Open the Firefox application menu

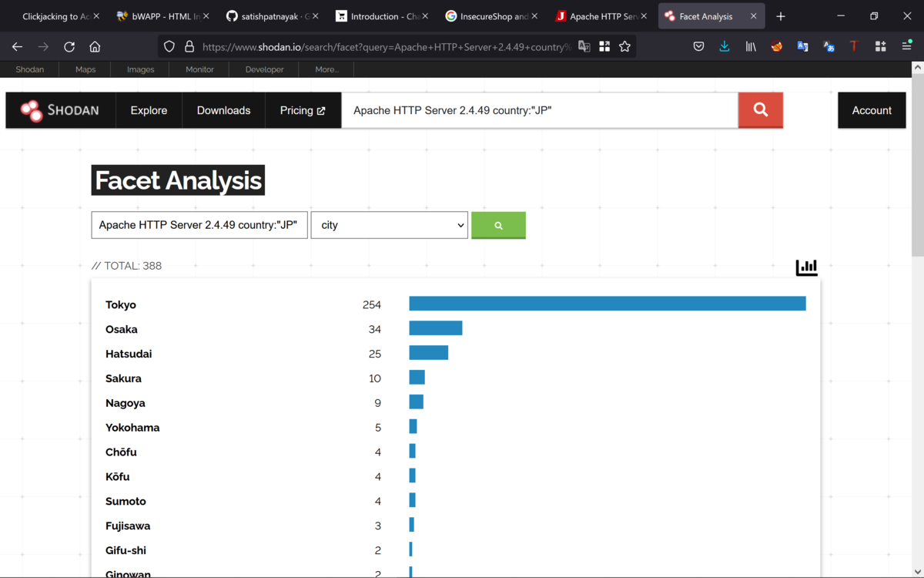pyautogui.click(x=906, y=46)
